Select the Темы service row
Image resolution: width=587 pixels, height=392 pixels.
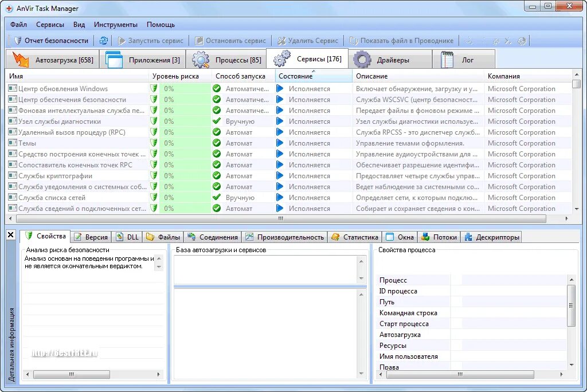[289, 143]
